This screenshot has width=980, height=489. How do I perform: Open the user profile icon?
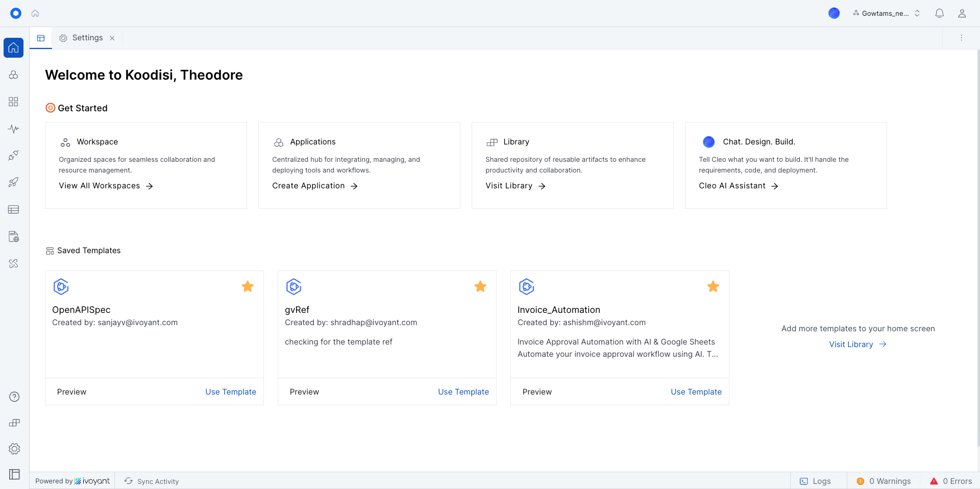[962, 13]
